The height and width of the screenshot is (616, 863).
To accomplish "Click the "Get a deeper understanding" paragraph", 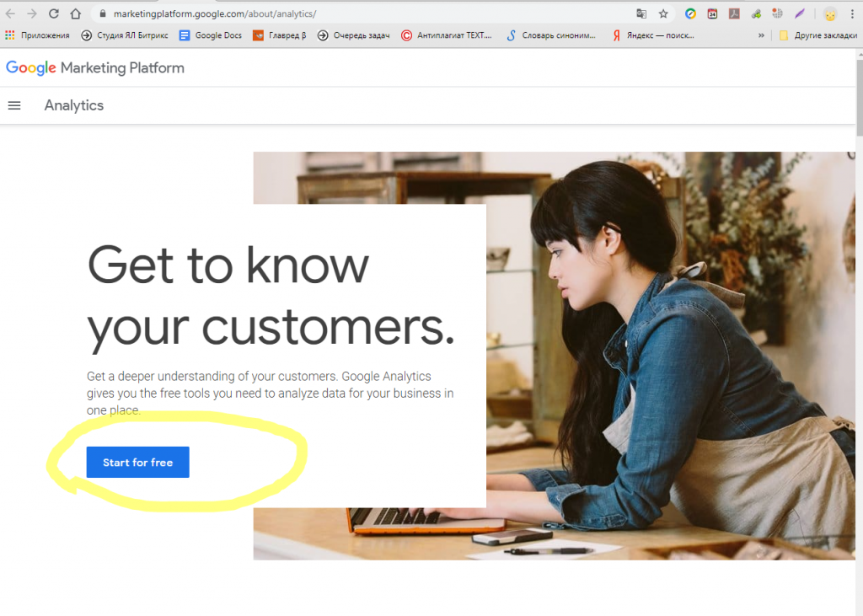I will [x=271, y=393].
